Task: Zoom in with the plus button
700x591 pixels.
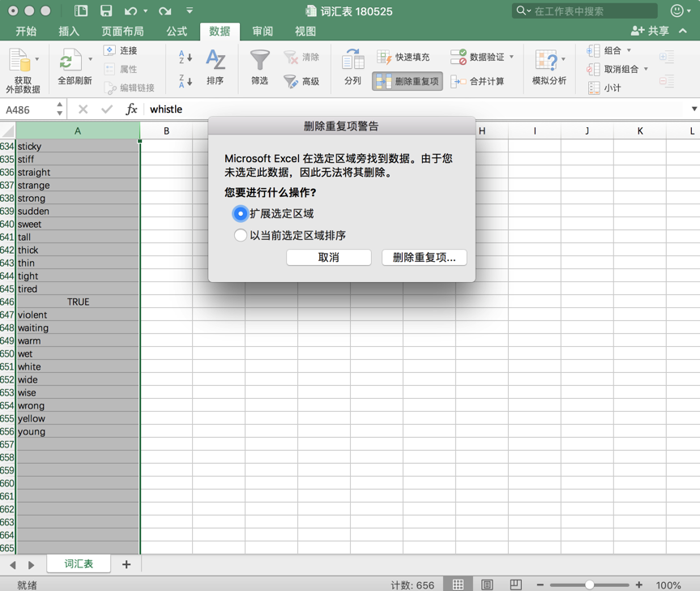Action: tap(639, 585)
